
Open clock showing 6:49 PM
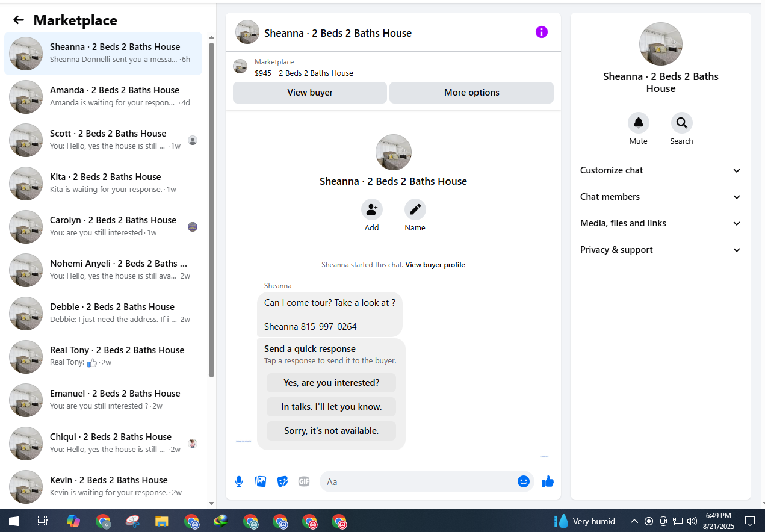pos(719,521)
